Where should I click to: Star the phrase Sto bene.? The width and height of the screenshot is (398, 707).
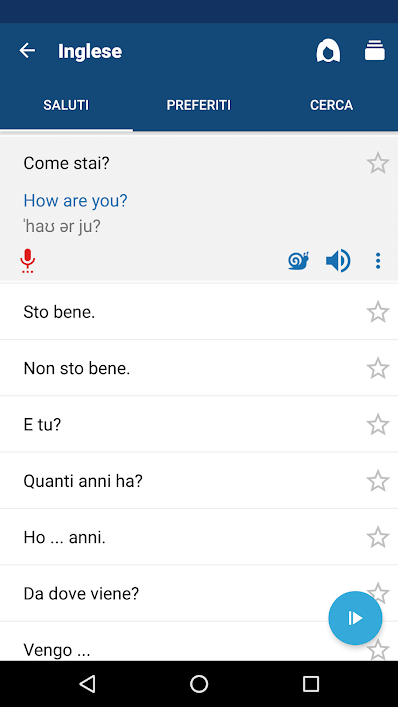coord(378,312)
